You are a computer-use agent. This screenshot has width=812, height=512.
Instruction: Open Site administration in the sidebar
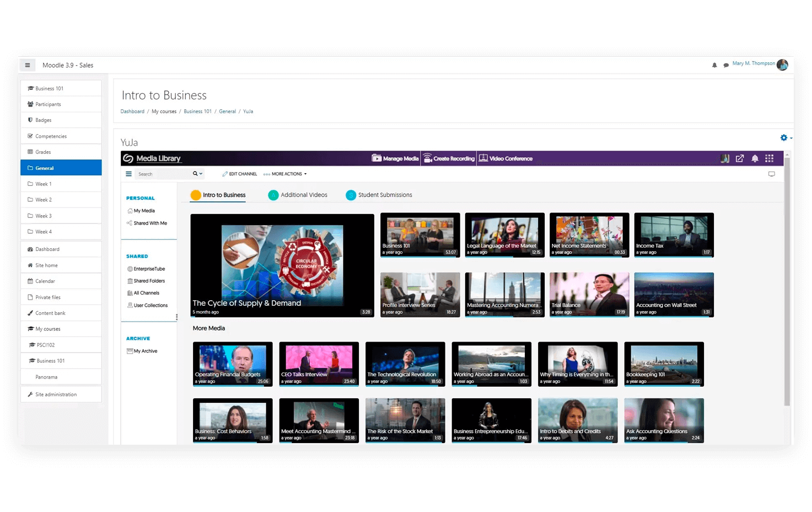(x=61, y=394)
